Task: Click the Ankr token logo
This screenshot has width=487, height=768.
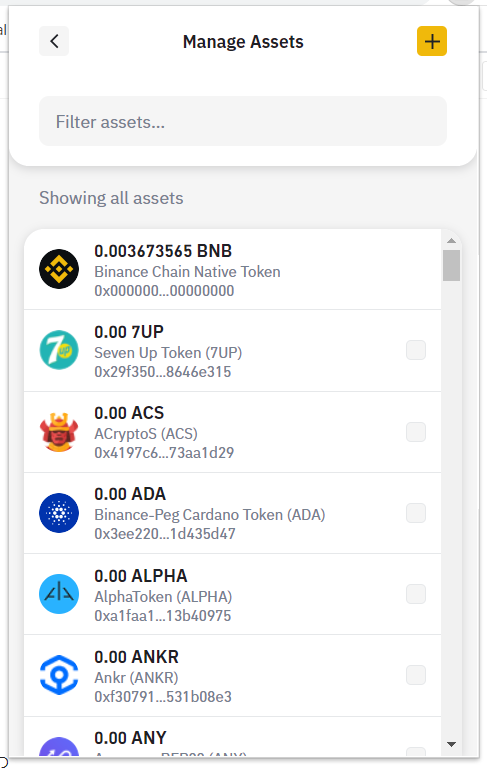Action: coord(59,675)
